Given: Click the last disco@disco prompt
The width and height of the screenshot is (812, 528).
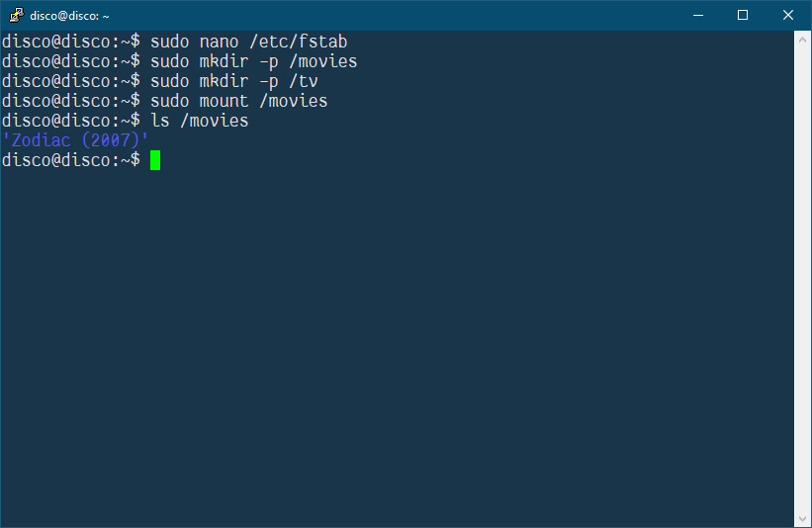Looking at the screenshot, I should 71,160.
